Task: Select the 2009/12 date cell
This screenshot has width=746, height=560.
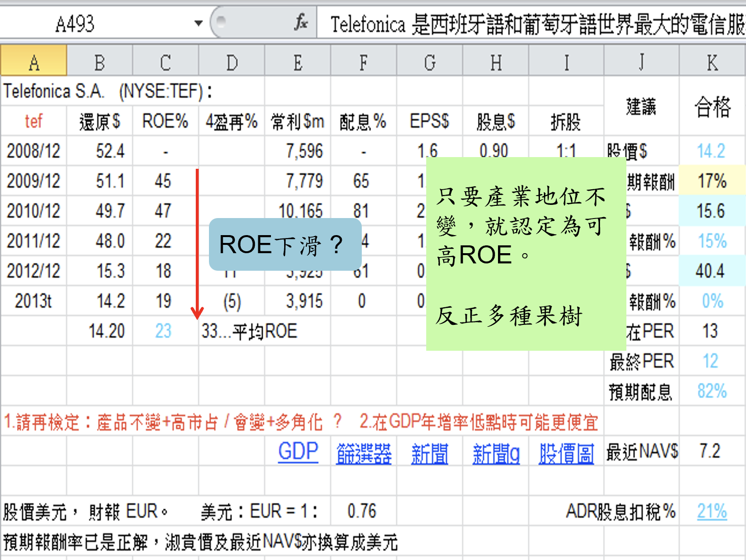Action: coord(34,181)
